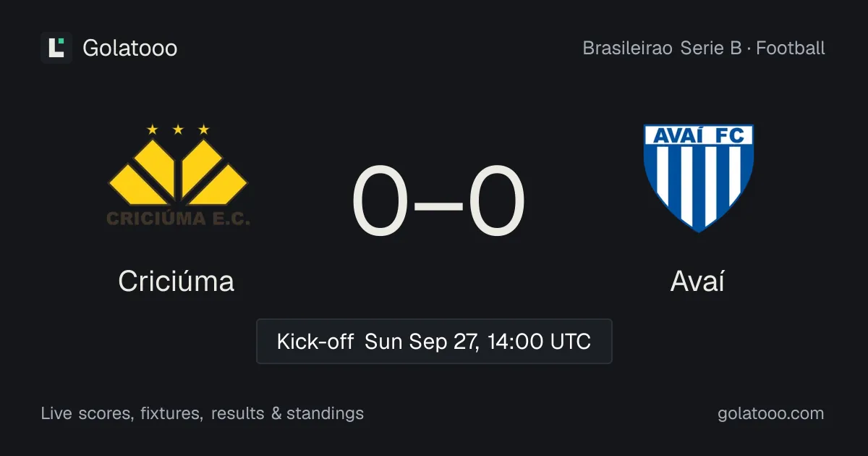Click the CRICIÚMA E.C. lettering under crest

[178, 218]
